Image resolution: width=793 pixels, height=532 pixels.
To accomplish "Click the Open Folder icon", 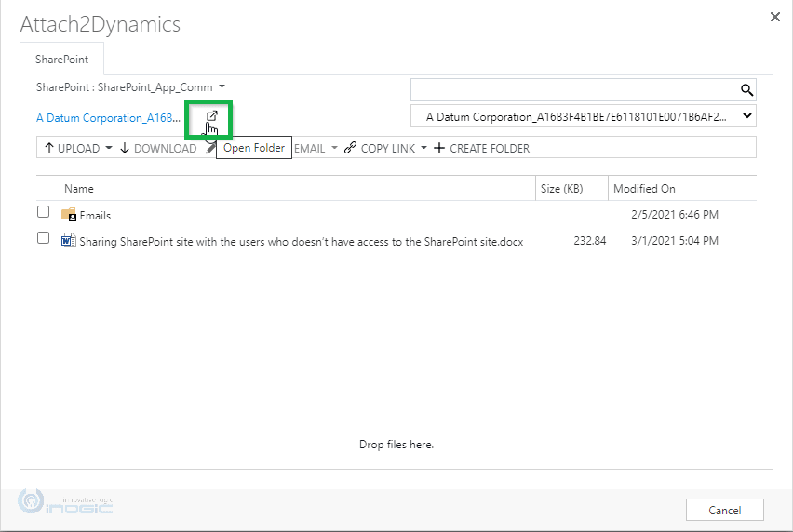I will point(212,115).
